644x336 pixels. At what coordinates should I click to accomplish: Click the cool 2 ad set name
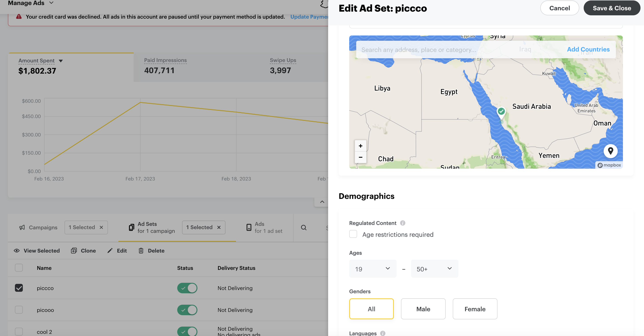(x=44, y=332)
